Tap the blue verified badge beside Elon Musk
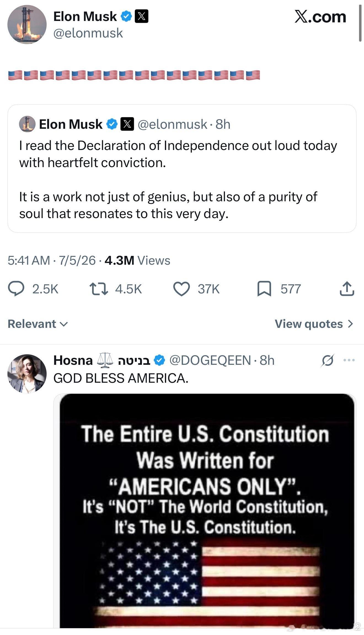364x635 pixels. [x=126, y=16]
